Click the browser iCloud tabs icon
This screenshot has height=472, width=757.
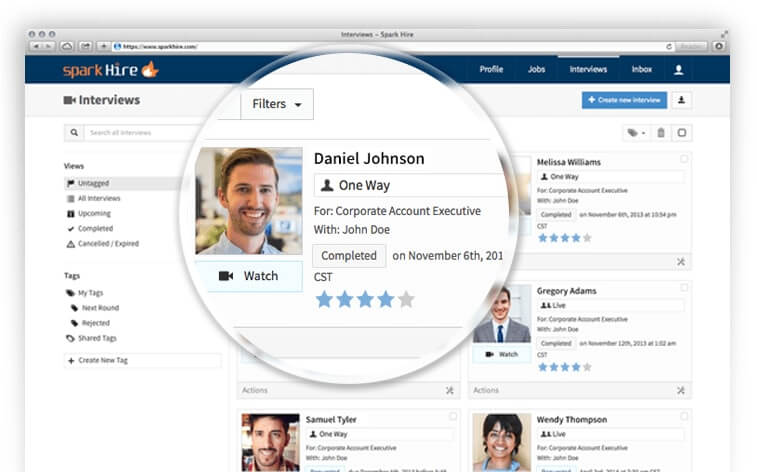(x=67, y=46)
